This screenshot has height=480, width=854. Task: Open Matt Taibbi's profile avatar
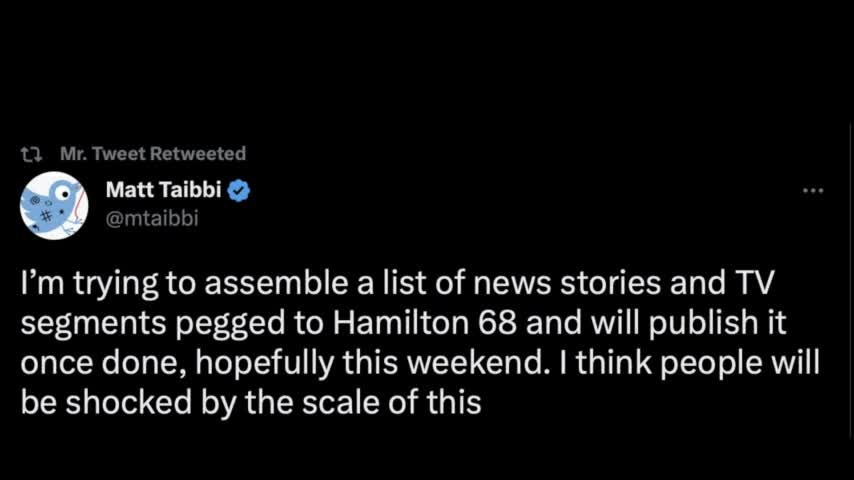pyautogui.click(x=54, y=204)
